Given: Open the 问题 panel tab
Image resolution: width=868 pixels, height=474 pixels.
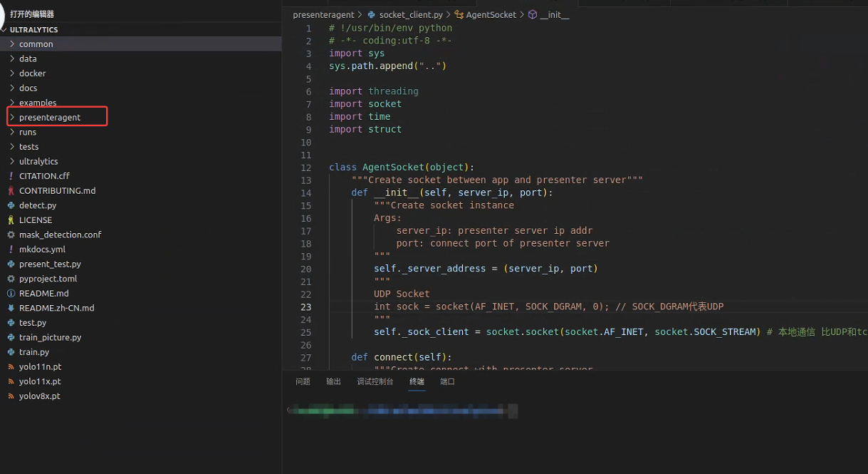Looking at the screenshot, I should [x=303, y=381].
